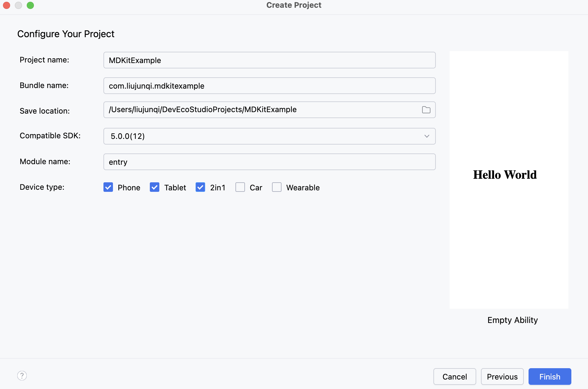Click into the Save location path field
Image resolution: width=588 pixels, height=389 pixels.
(262, 110)
